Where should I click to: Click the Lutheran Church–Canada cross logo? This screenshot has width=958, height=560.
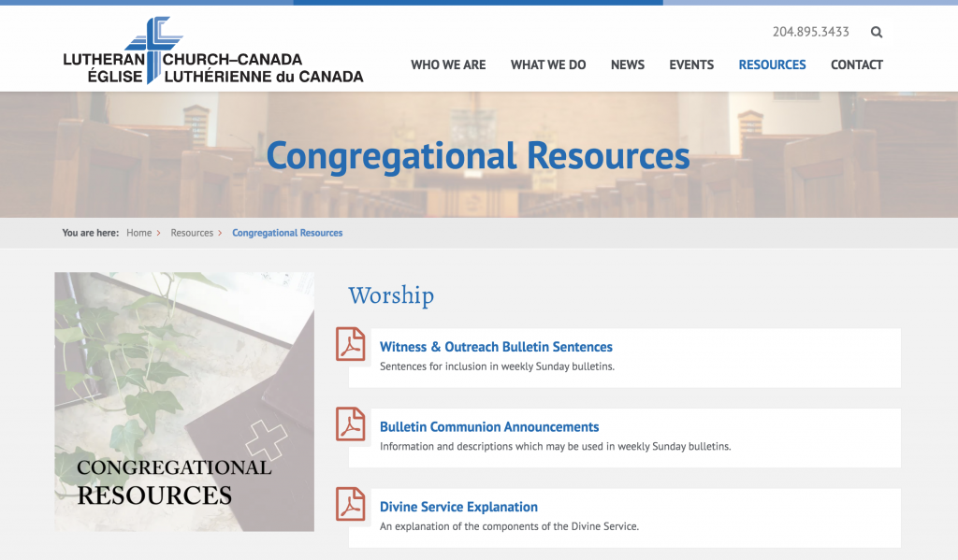coord(213,50)
